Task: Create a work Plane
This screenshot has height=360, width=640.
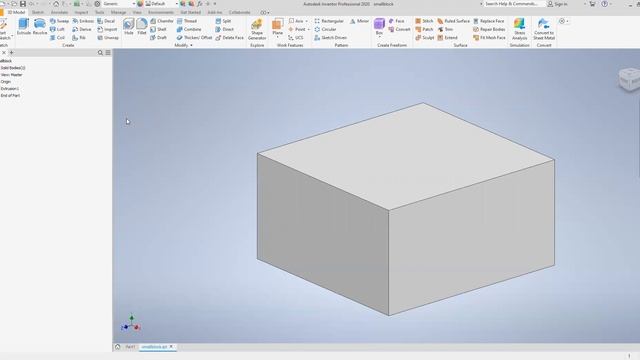Action: click(x=278, y=27)
